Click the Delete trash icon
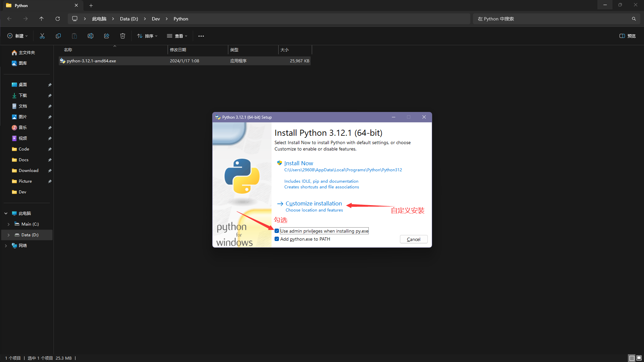 [x=123, y=36]
